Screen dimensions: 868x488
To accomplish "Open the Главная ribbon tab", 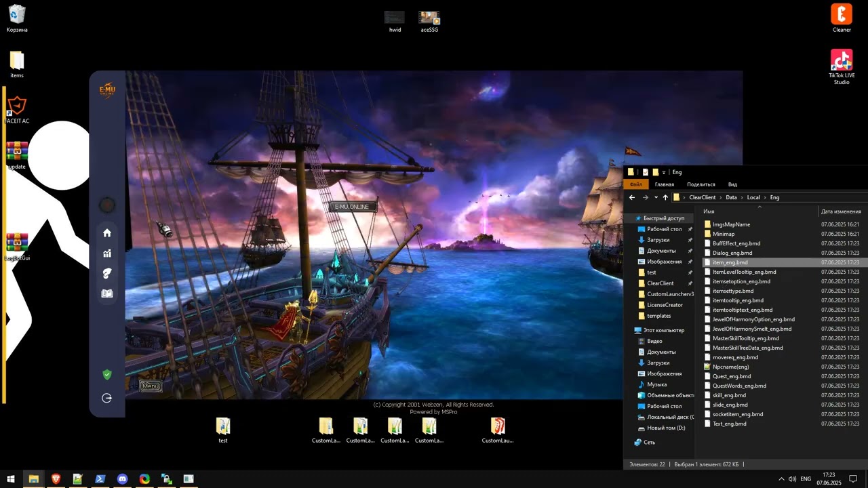I will click(x=665, y=184).
